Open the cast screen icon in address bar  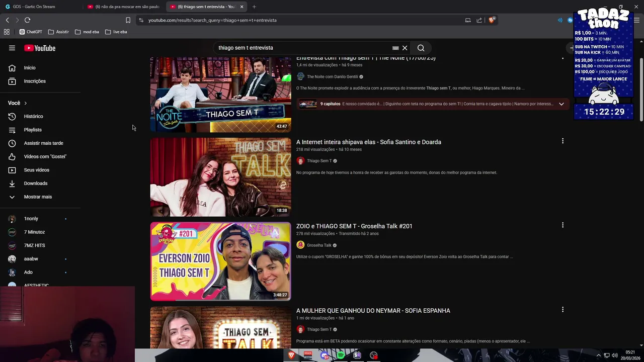(468, 20)
